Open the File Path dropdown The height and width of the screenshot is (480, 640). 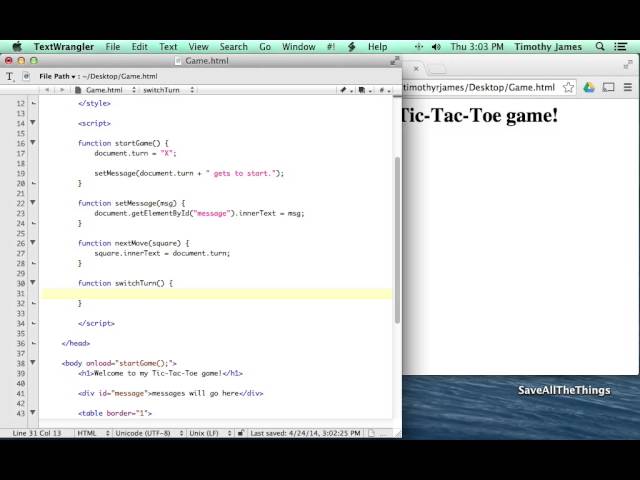pyautogui.click(x=57, y=76)
